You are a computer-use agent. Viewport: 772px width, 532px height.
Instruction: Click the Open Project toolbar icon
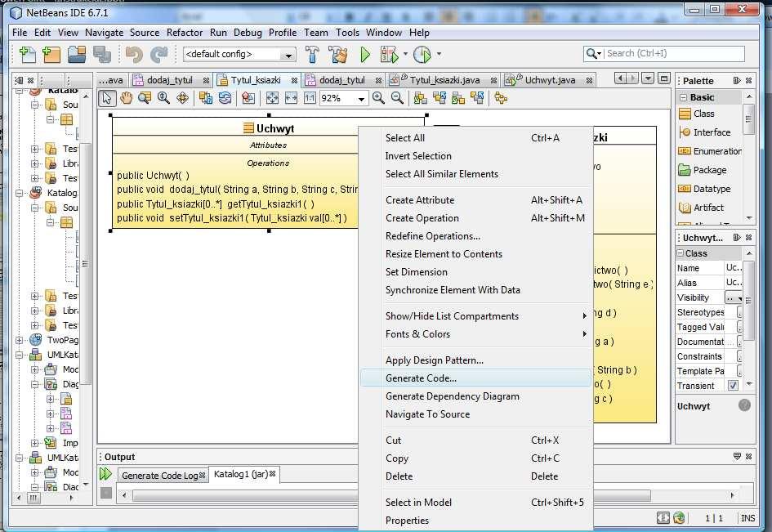(76, 54)
